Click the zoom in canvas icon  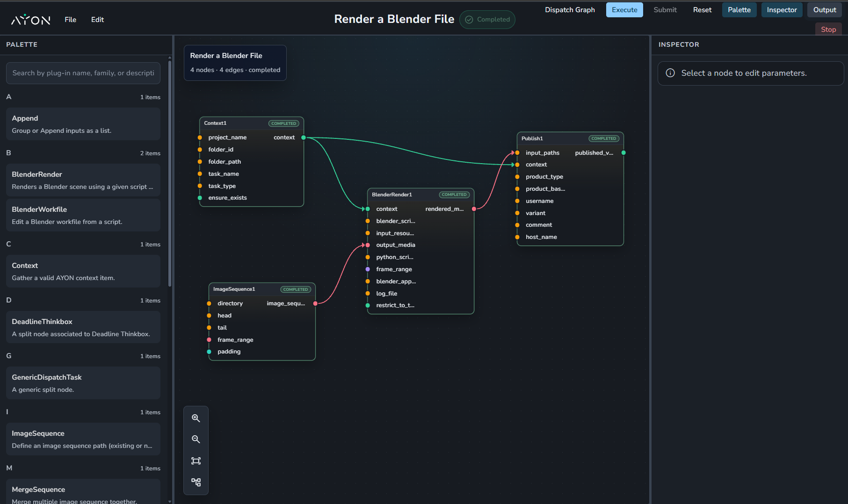pos(196,418)
